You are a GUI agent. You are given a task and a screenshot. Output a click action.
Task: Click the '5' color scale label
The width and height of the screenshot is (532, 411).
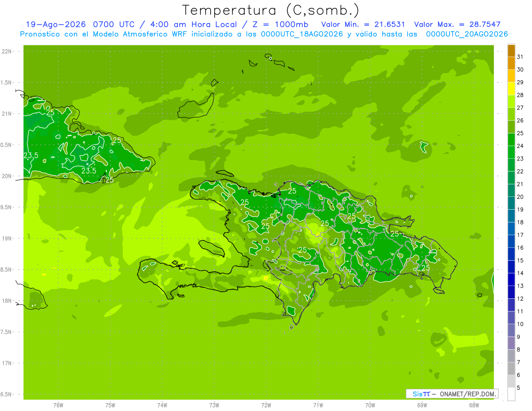coord(519,388)
